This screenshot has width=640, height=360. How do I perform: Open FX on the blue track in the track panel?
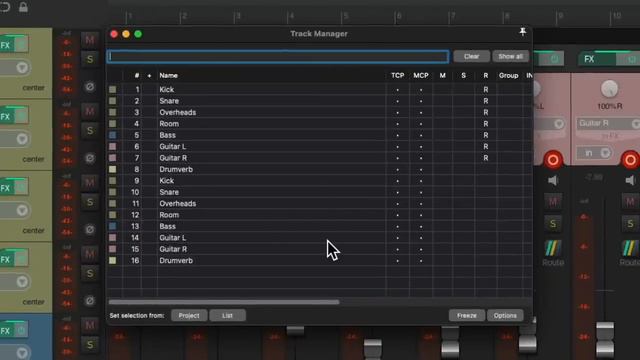[6, 330]
